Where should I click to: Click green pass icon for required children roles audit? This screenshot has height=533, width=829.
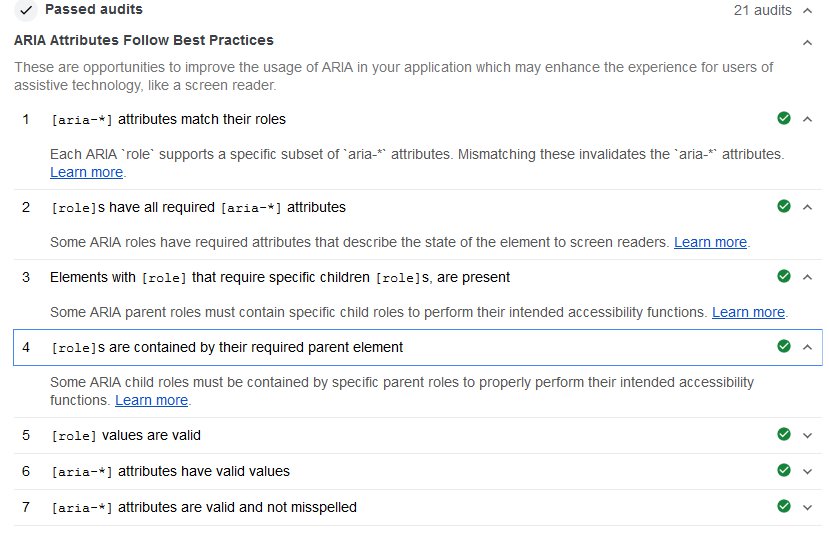pyautogui.click(x=784, y=277)
